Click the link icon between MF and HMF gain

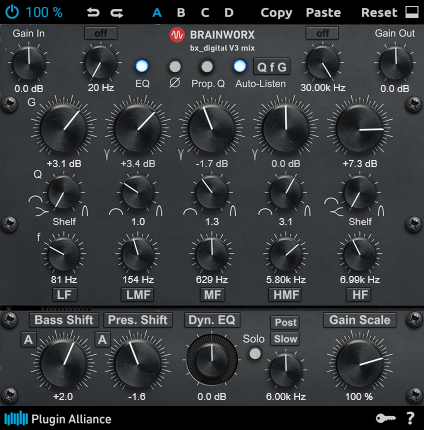pyautogui.click(x=255, y=154)
